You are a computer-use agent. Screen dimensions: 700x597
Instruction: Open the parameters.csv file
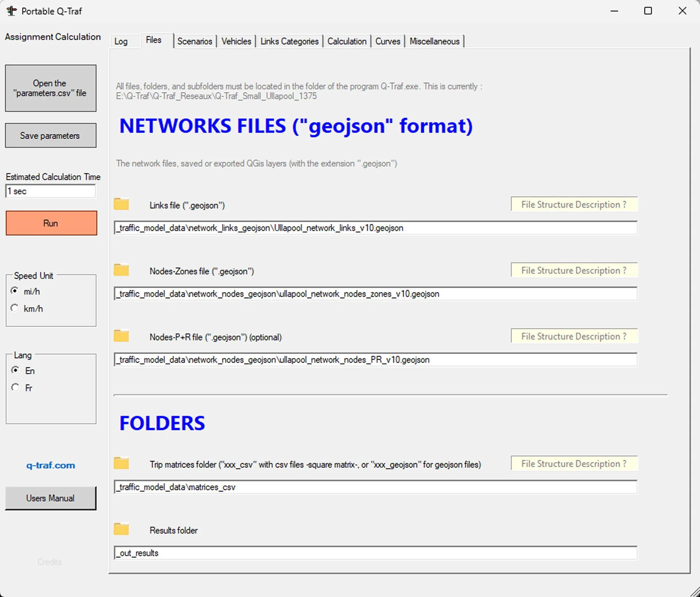pyautogui.click(x=50, y=88)
